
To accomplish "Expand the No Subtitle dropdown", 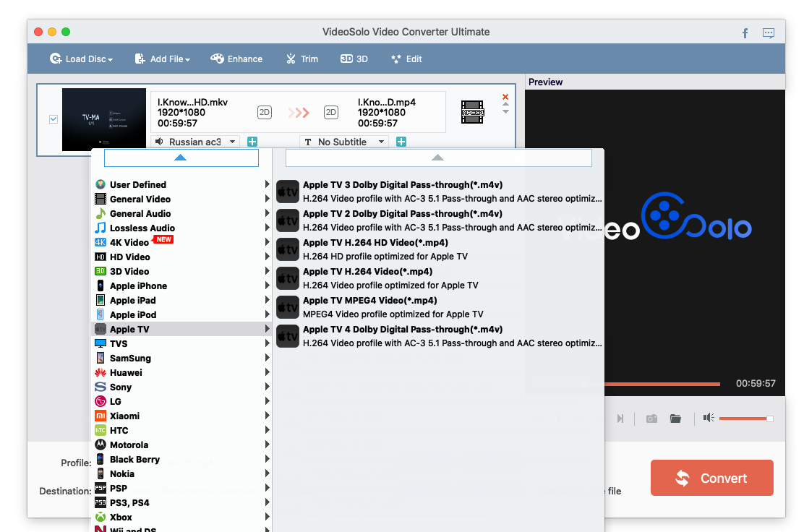I will tap(344, 142).
